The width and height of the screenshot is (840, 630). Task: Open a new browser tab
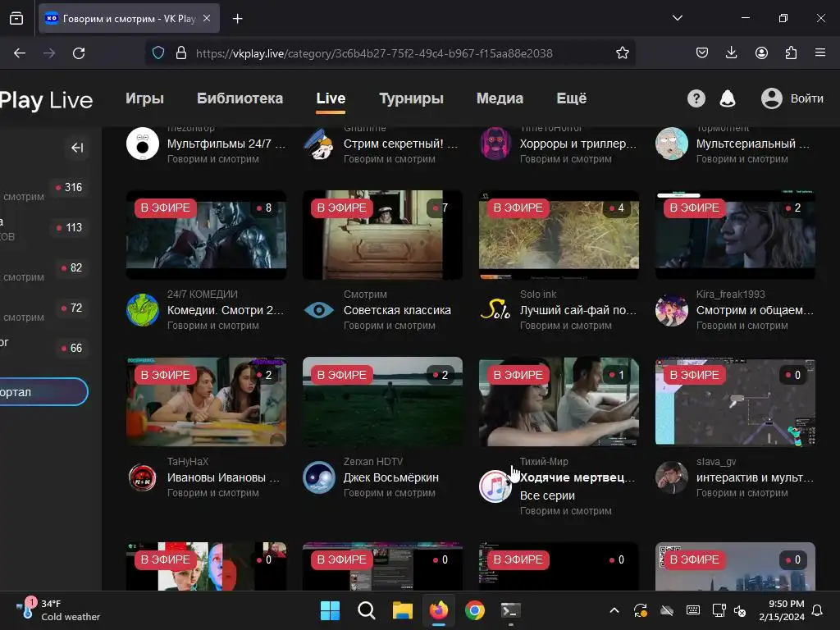237,18
